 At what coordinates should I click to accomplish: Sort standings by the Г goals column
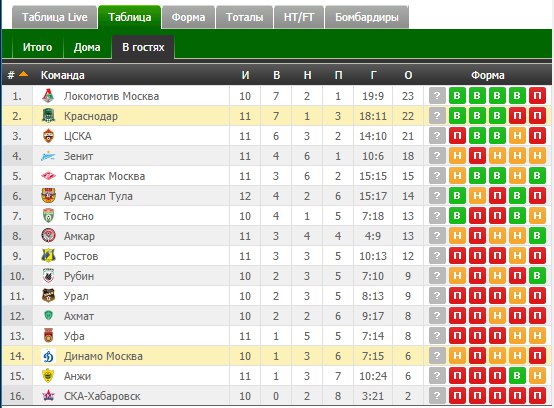click(373, 75)
